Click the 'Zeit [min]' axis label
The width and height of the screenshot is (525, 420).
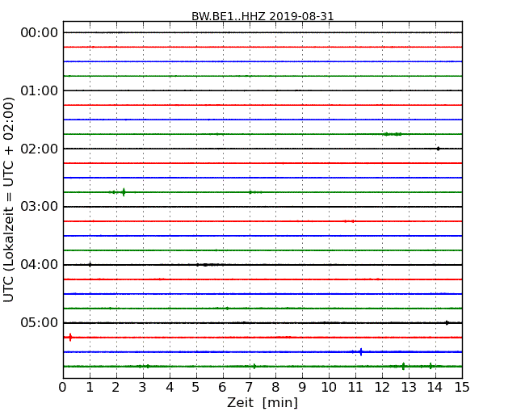pos(262,402)
